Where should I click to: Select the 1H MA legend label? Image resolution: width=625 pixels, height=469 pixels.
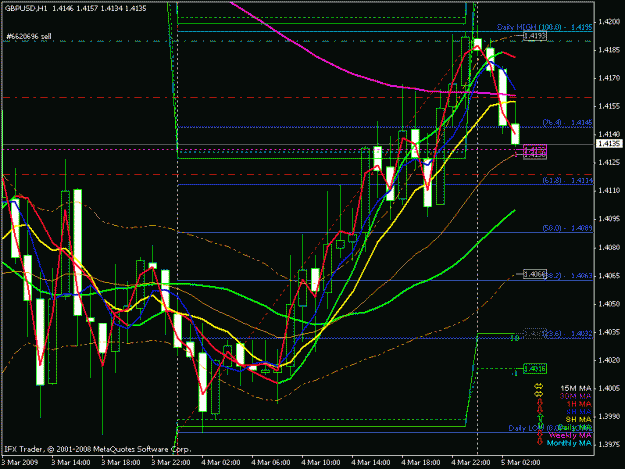point(579,404)
